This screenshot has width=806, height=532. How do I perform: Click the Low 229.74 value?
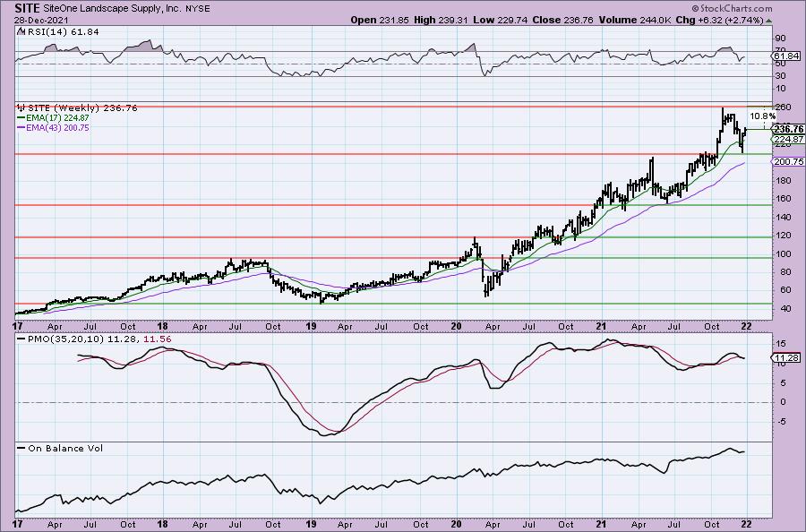point(499,20)
